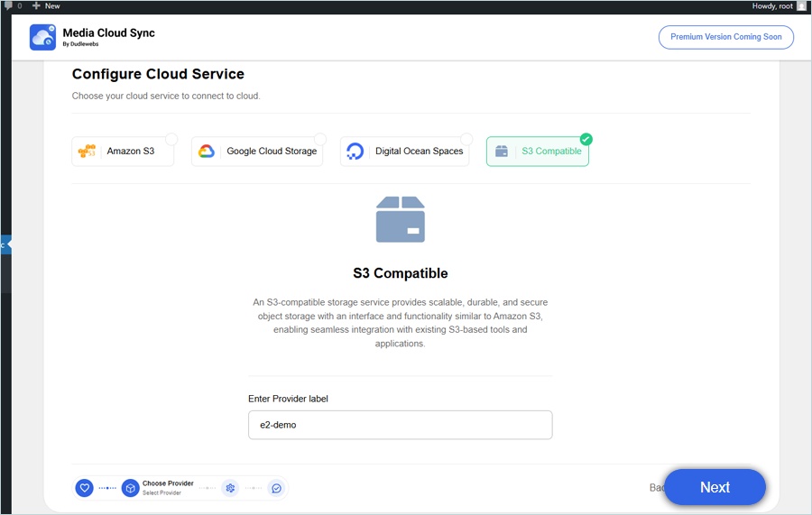
Task: Click the blue collapsed sidebar tab at left edge
Action: point(5,244)
